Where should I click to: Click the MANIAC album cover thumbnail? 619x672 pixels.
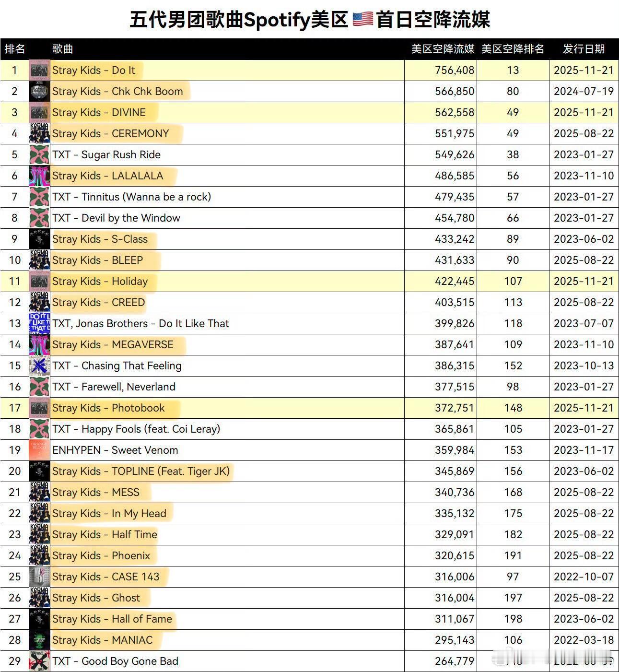(39, 640)
